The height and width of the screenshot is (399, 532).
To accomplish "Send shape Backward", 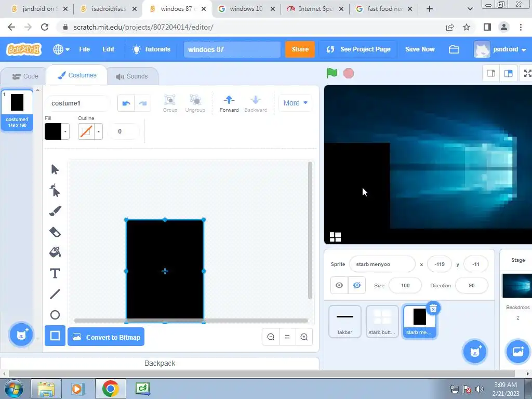I will [256, 103].
